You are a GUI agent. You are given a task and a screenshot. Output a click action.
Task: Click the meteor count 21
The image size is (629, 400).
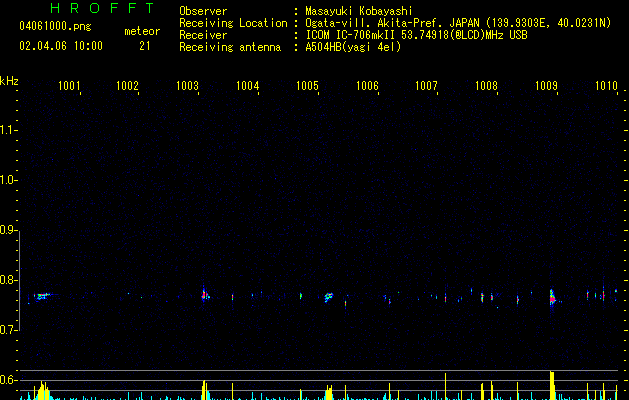tap(145, 46)
